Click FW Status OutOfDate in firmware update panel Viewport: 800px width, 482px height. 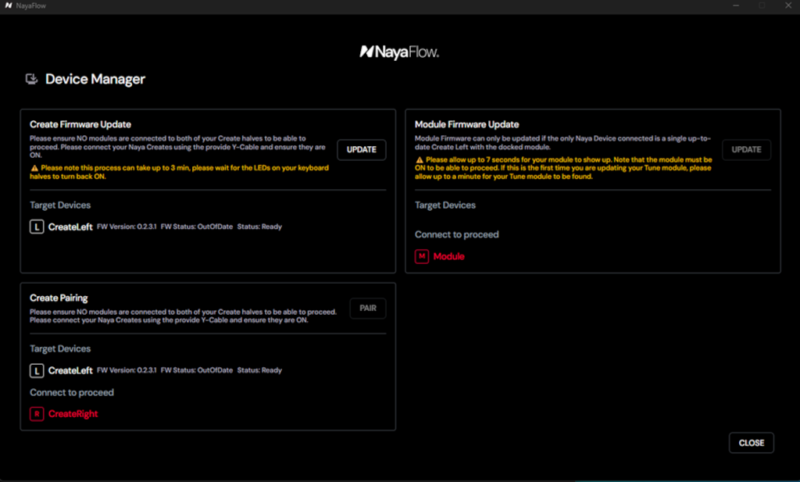[x=196, y=226]
